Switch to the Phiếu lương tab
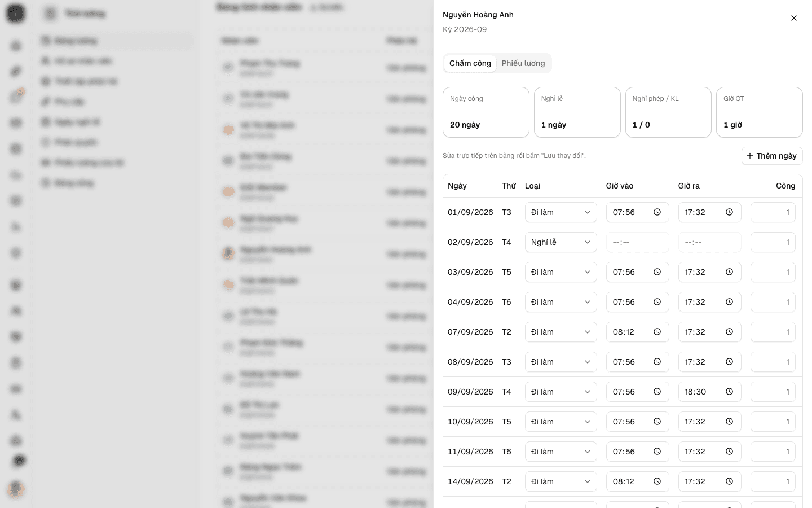The image size is (812, 508). [523, 63]
